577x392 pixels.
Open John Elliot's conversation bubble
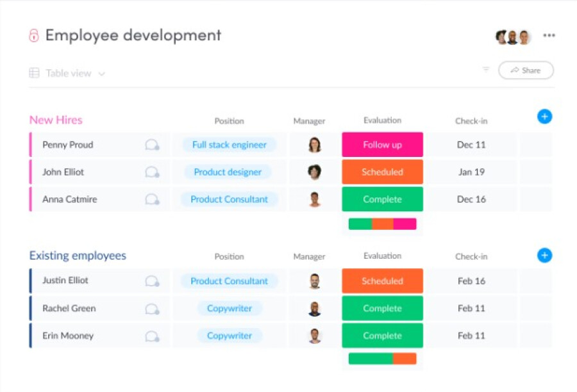(152, 172)
